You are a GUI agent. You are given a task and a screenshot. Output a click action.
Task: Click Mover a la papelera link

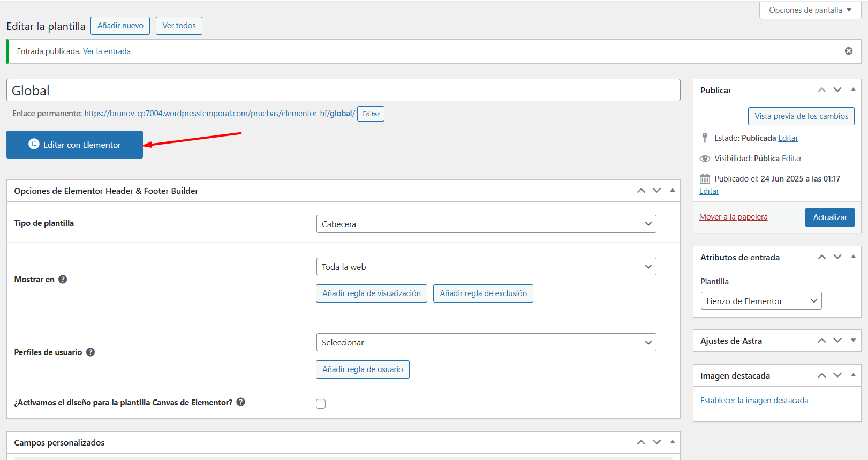(733, 217)
